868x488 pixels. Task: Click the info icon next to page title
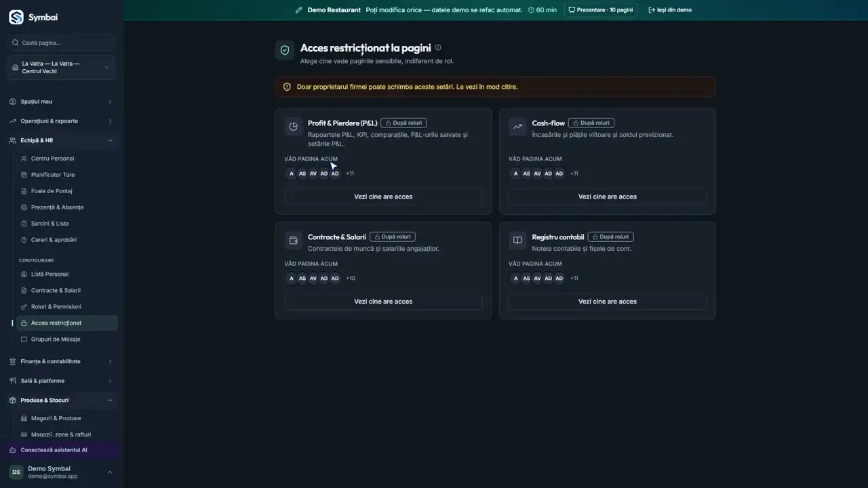click(x=438, y=47)
